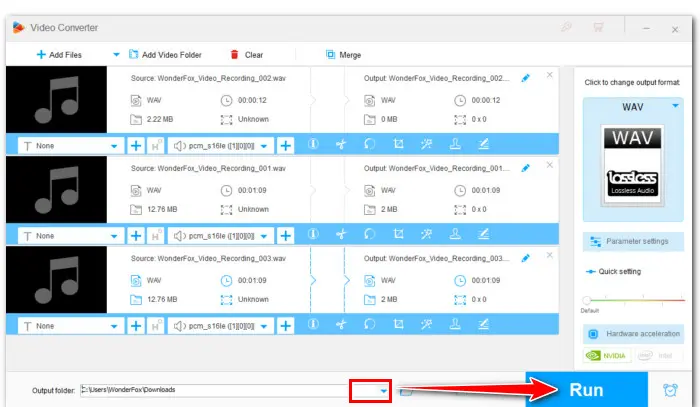Select thumbnail of Recording_001.wav

pos(56,190)
